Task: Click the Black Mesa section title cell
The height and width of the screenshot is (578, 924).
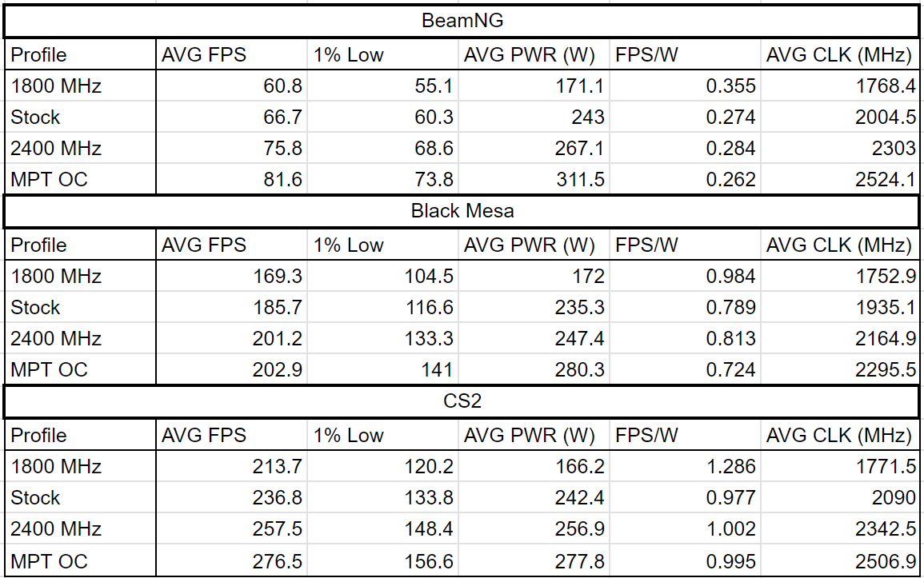Action: click(462, 212)
